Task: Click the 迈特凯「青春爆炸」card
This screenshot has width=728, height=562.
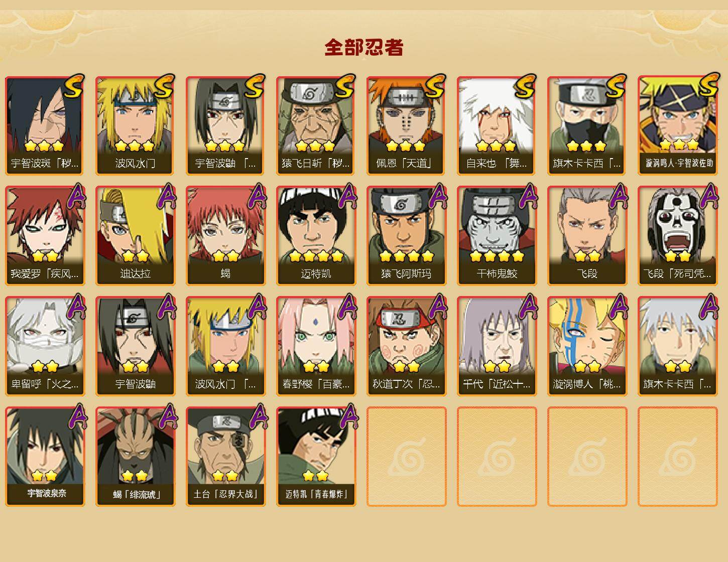Action: (316, 457)
